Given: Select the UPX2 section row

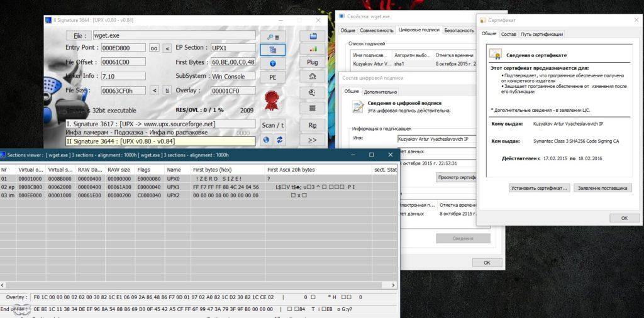Looking at the screenshot, I should coord(198,195).
